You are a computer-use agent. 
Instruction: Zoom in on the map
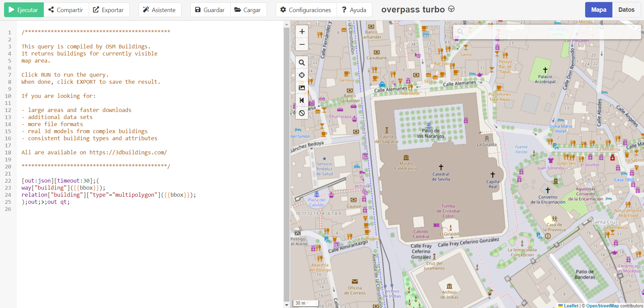point(302,32)
